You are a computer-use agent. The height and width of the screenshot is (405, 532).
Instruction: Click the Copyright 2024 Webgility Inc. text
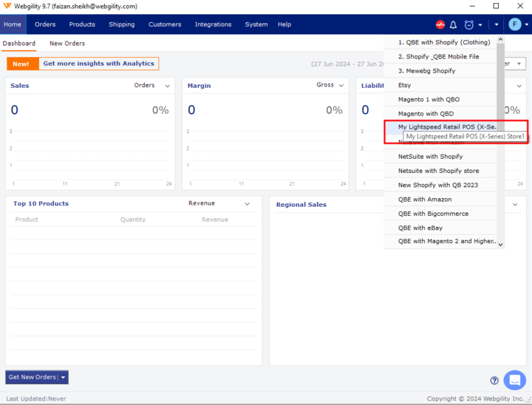(475, 398)
